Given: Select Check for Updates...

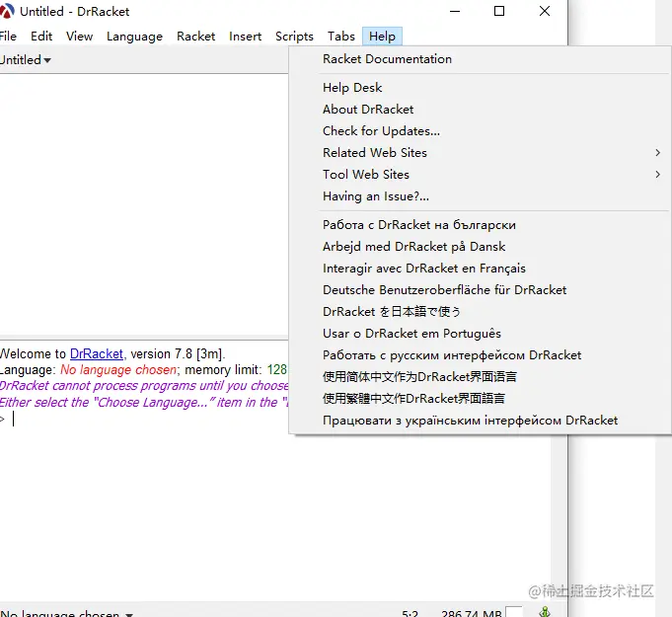Looking at the screenshot, I should (x=480, y=130).
